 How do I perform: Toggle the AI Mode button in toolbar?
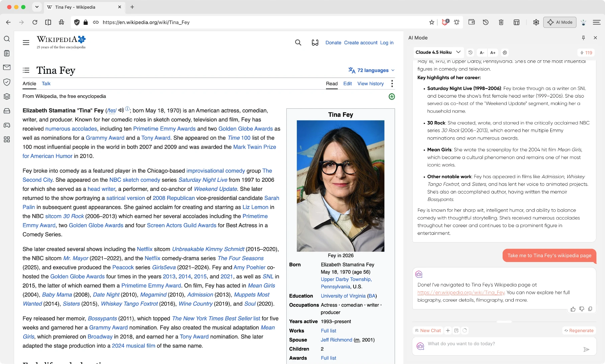pyautogui.click(x=560, y=22)
